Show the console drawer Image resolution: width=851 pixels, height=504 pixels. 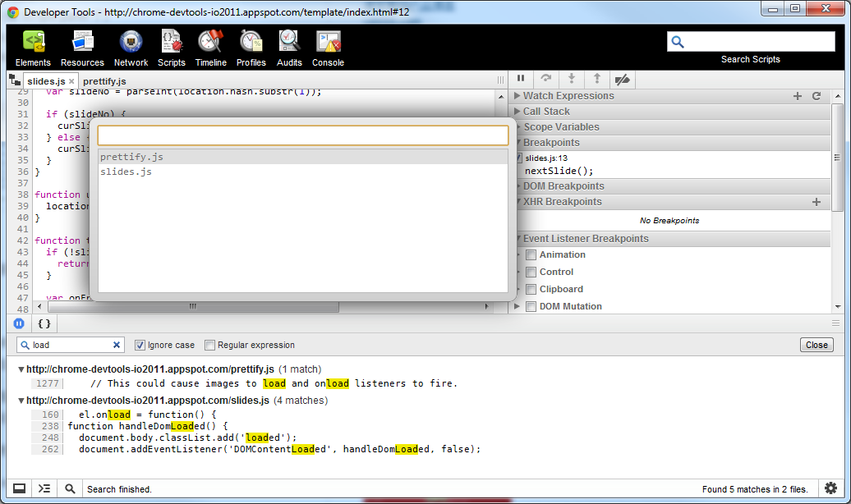[x=44, y=488]
